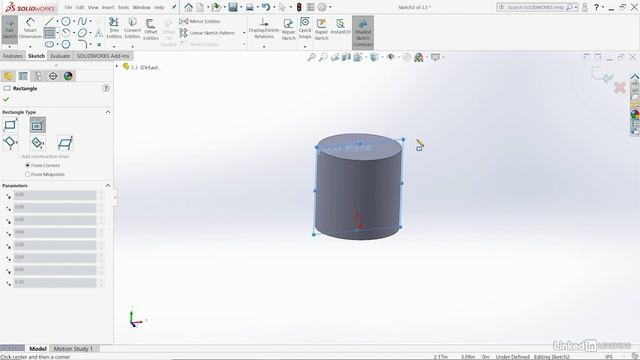Click the New document icon
Image resolution: width=640 pixels, height=360 pixels.
(200, 7)
